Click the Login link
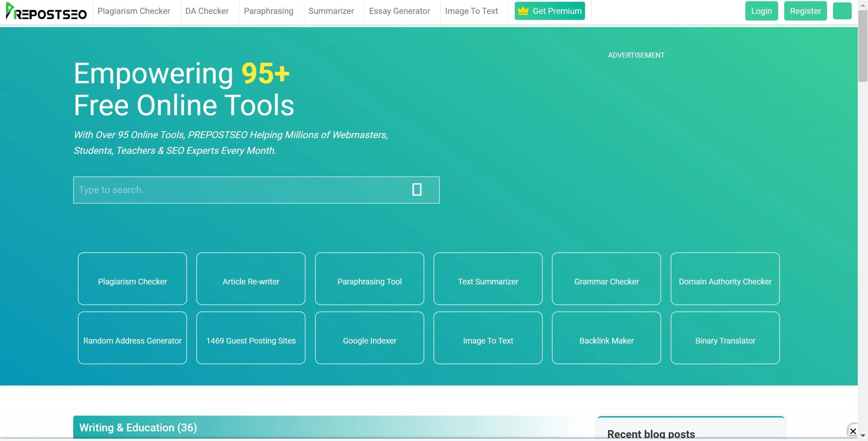This screenshot has height=441, width=868. [x=761, y=11]
